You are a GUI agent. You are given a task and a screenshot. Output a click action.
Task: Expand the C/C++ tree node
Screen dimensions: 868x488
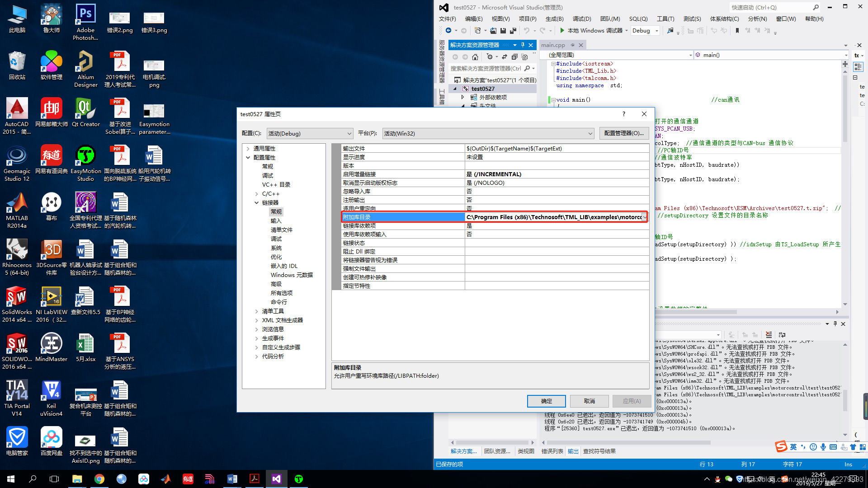tap(257, 194)
